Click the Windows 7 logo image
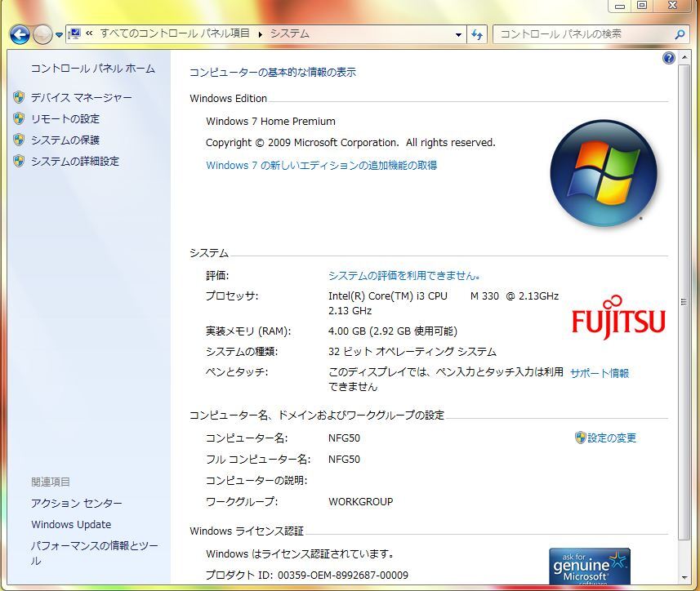Viewport: 700px width, 591px height. 604,173
